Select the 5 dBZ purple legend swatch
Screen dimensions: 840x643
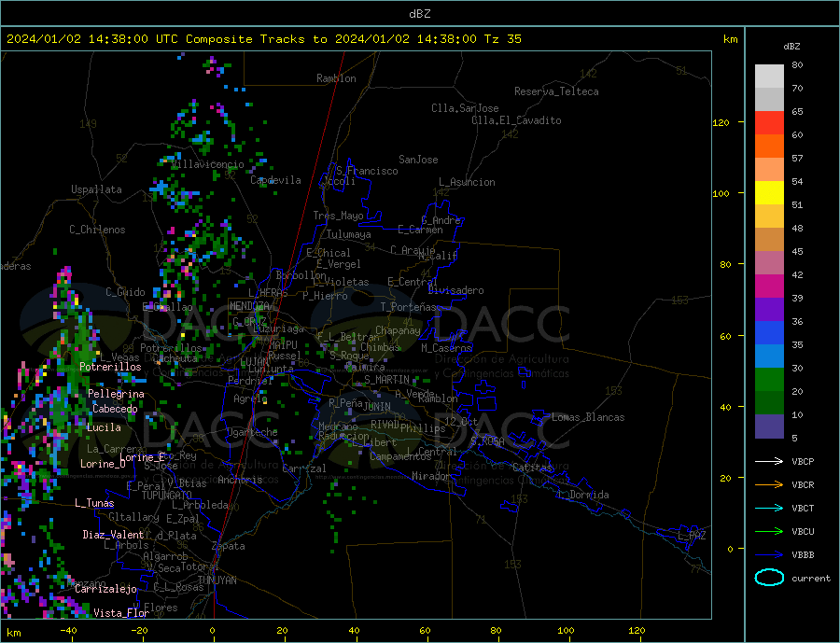click(x=769, y=426)
